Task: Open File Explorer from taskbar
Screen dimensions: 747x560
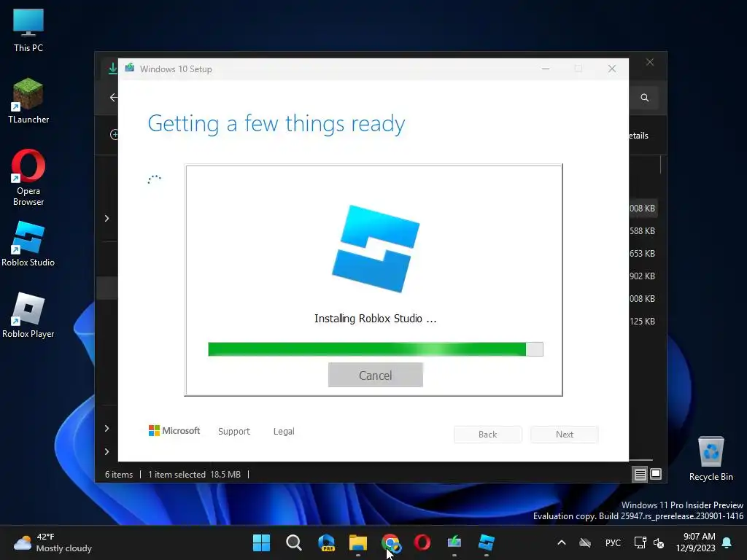Action: point(357,542)
